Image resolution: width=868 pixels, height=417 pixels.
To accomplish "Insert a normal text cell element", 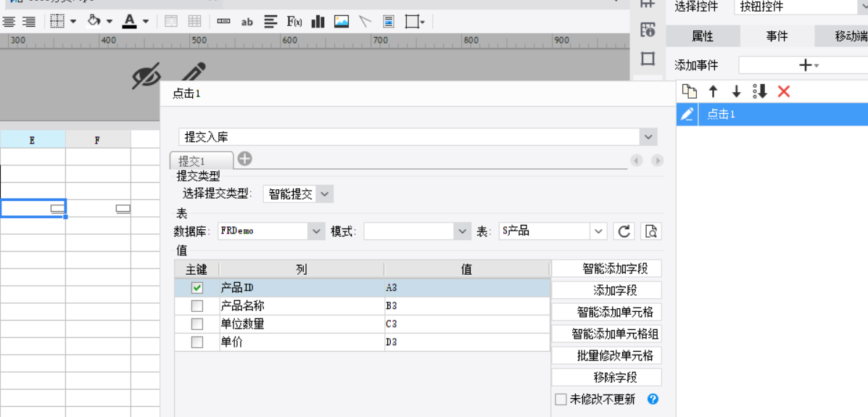I will click(223, 22).
